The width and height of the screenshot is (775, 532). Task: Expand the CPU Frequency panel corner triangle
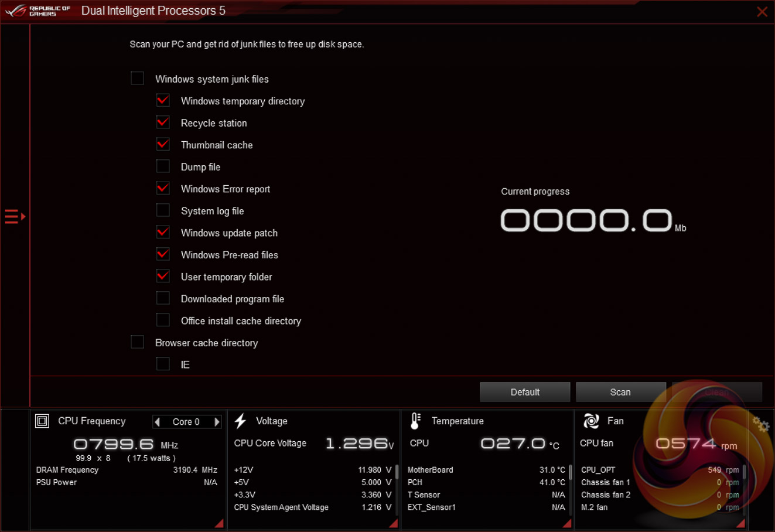tap(219, 523)
